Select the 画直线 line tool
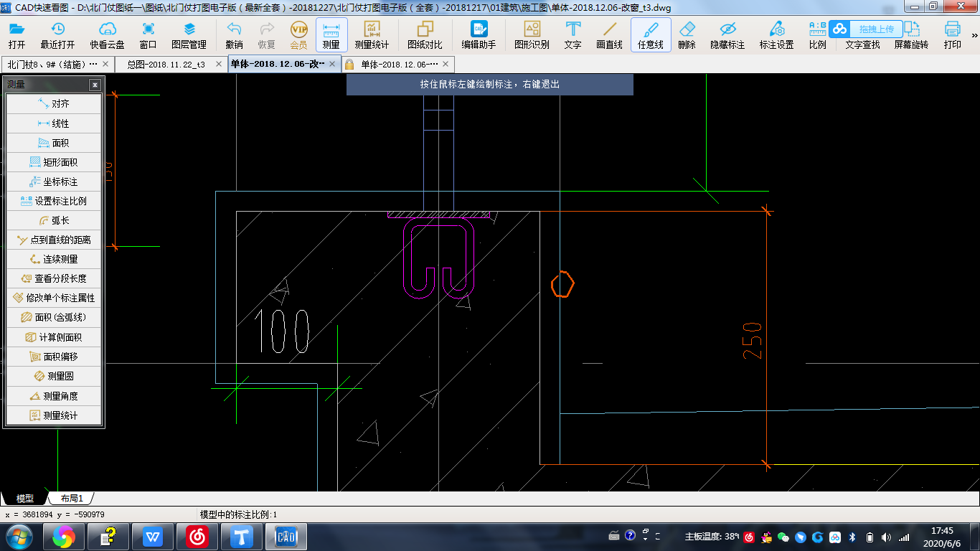Image resolution: width=980 pixels, height=551 pixels. click(609, 34)
